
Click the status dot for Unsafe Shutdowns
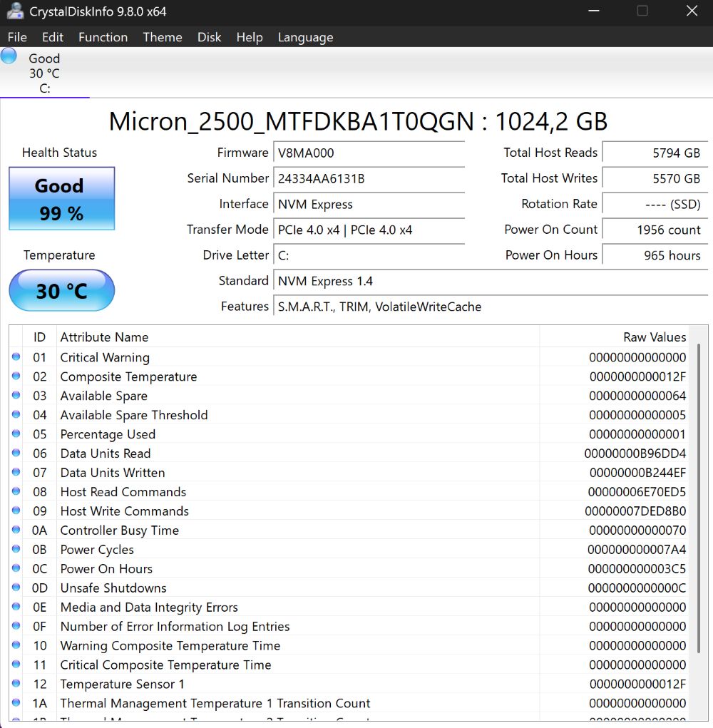[16, 588]
